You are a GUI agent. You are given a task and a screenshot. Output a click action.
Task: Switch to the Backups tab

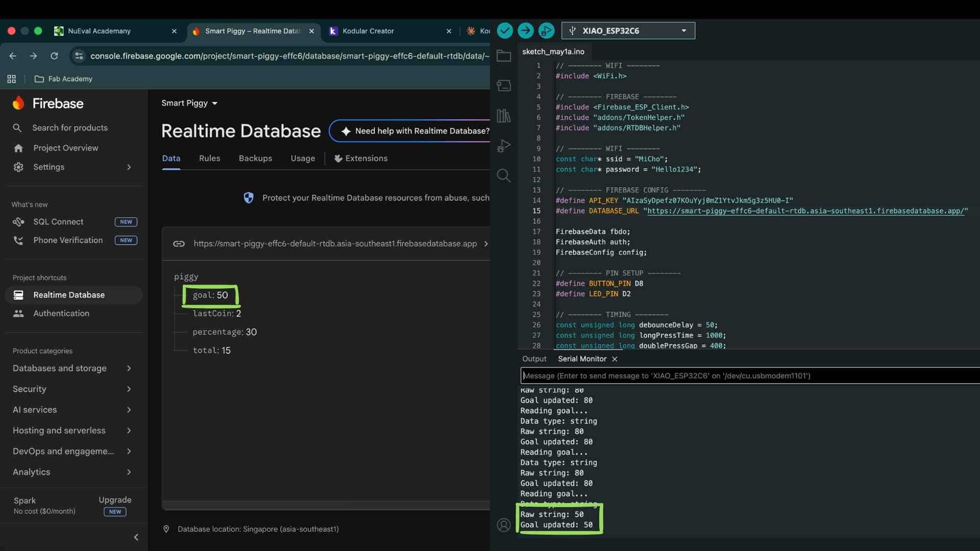point(255,159)
